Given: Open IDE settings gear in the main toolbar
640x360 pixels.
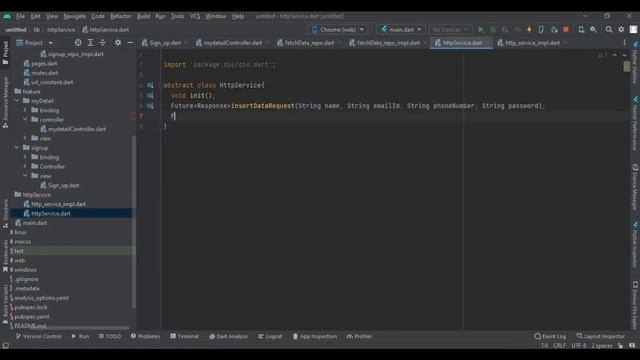Looking at the screenshot, I should pos(621,29).
